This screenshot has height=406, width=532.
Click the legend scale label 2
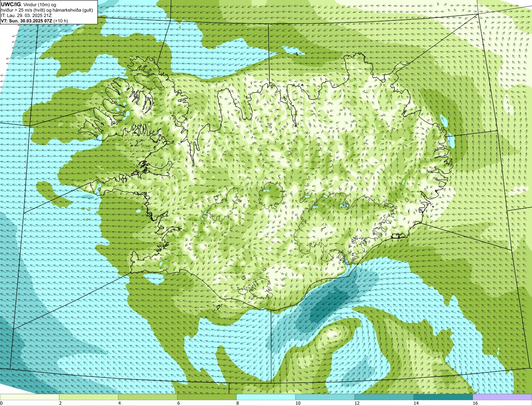(60, 403)
